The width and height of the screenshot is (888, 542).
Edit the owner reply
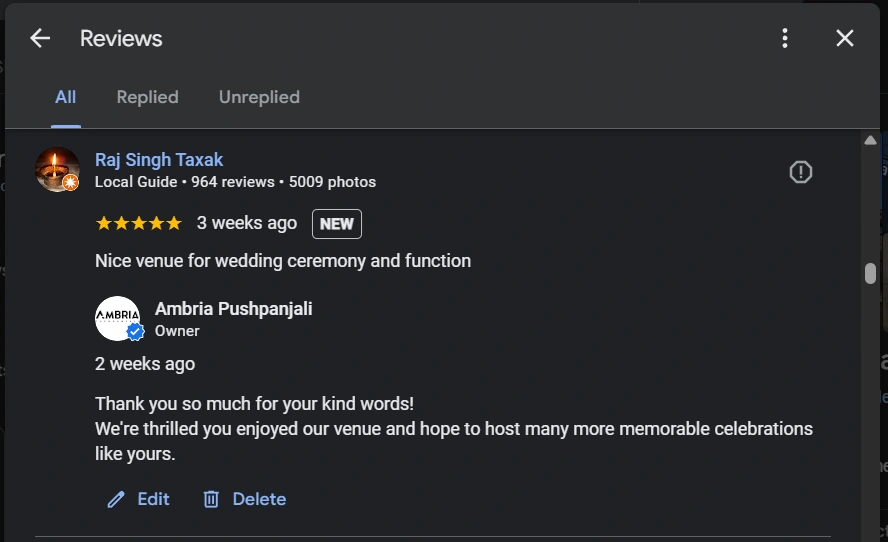[139, 499]
